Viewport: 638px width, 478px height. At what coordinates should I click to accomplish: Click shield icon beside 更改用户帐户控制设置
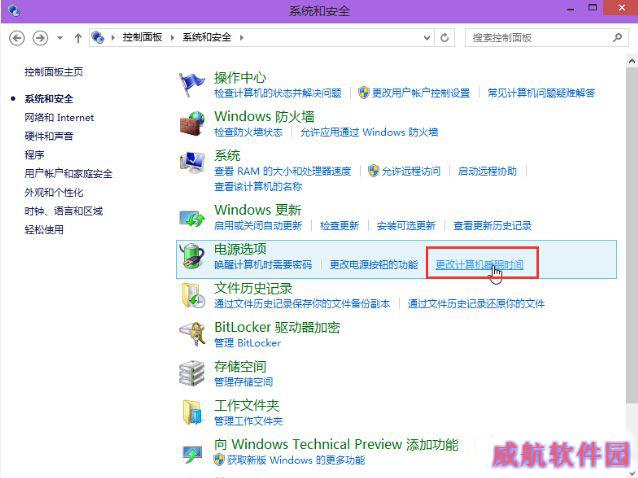[363, 92]
